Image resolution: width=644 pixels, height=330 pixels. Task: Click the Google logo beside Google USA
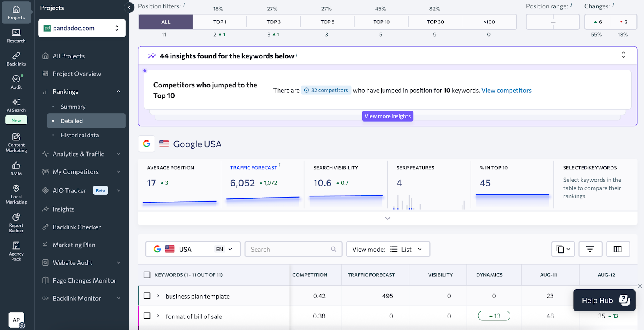pyautogui.click(x=147, y=144)
